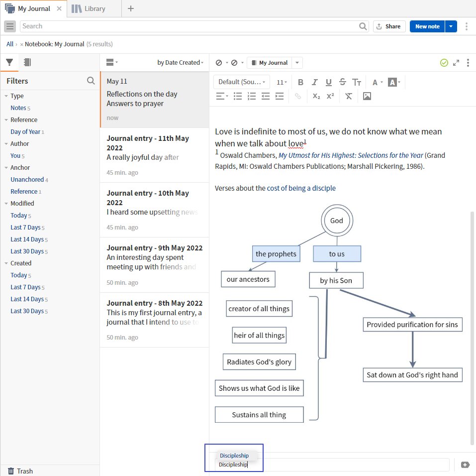Add a new tab with plus
This screenshot has width=476, height=476.
pyautogui.click(x=130, y=8)
